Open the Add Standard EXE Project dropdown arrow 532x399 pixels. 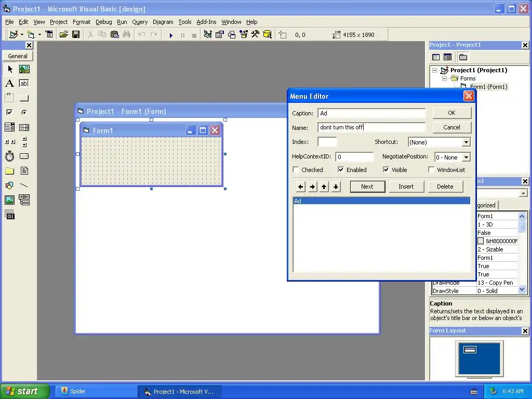tap(22, 34)
